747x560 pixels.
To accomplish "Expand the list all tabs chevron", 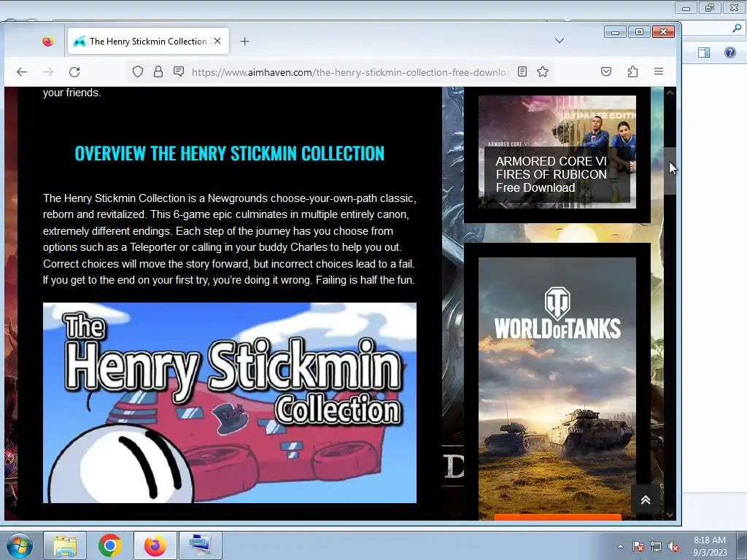I will point(560,41).
